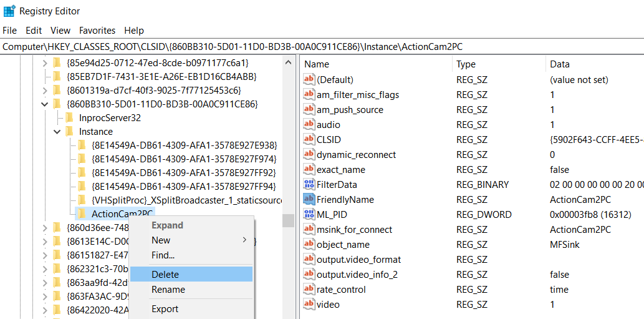Click the output.video_info_2 value icon

pyautogui.click(x=309, y=274)
